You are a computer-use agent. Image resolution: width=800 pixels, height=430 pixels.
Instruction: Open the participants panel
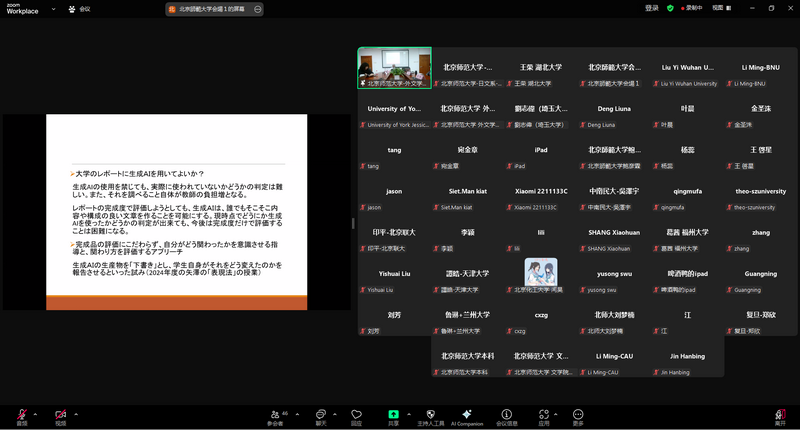pos(275,414)
